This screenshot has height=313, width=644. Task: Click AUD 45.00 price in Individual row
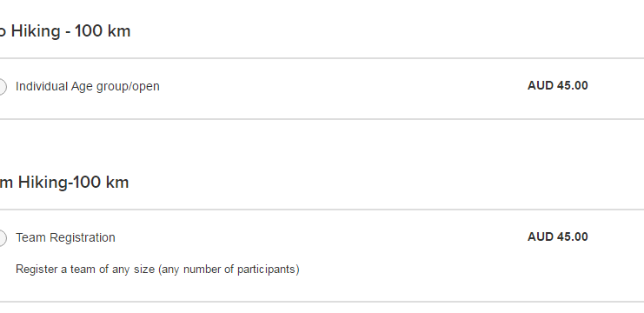tap(557, 85)
